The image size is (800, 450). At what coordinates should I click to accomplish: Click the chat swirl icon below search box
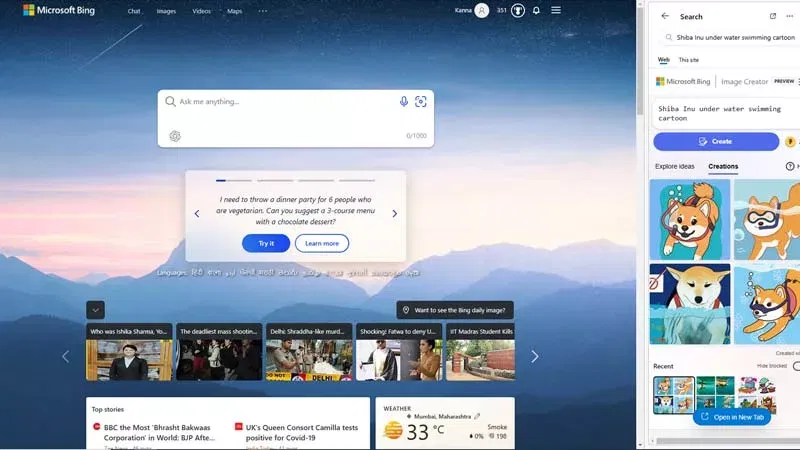tap(174, 136)
